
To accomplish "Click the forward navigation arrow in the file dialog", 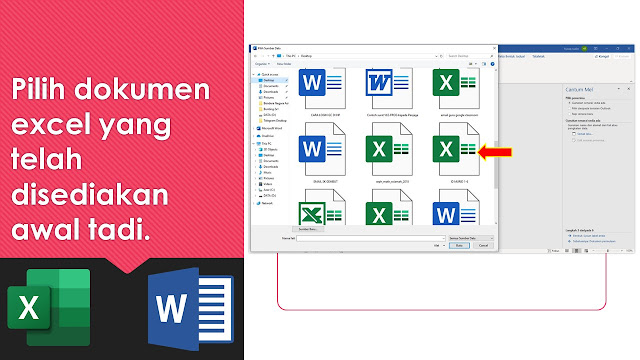I will pos(262,56).
